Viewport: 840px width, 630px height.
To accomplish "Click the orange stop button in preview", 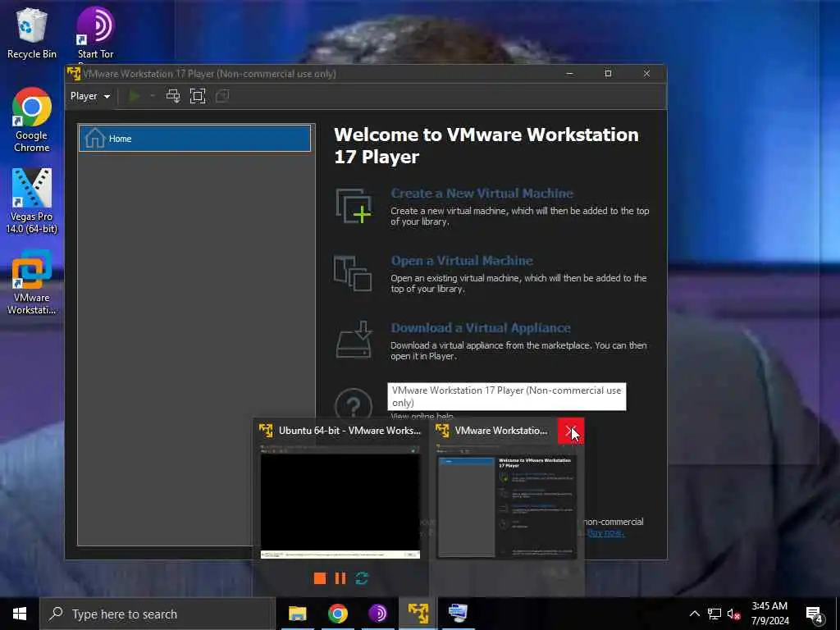I will (320, 578).
